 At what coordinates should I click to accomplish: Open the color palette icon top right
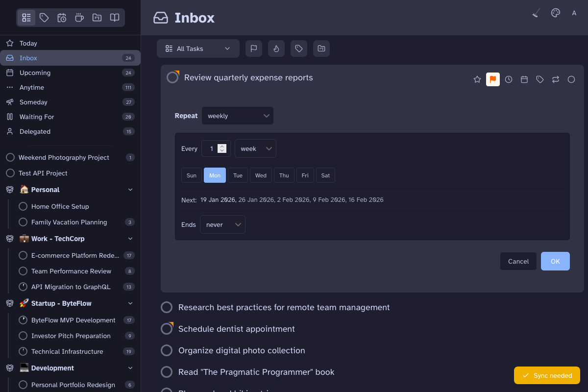point(555,13)
